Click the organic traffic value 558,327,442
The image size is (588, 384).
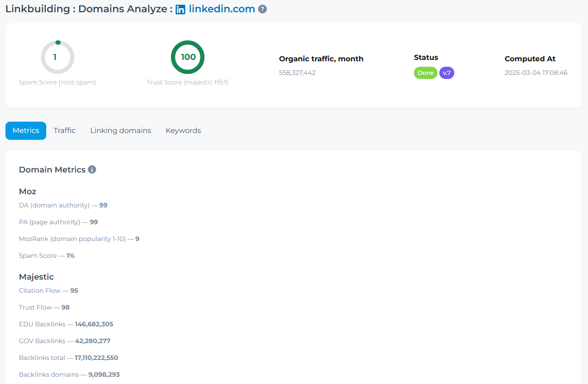[297, 73]
